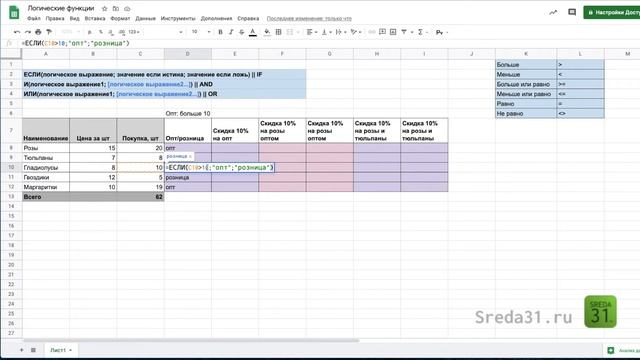The image size is (640, 360).
Task: Click the Insert chart icon
Action: click(x=393, y=32)
